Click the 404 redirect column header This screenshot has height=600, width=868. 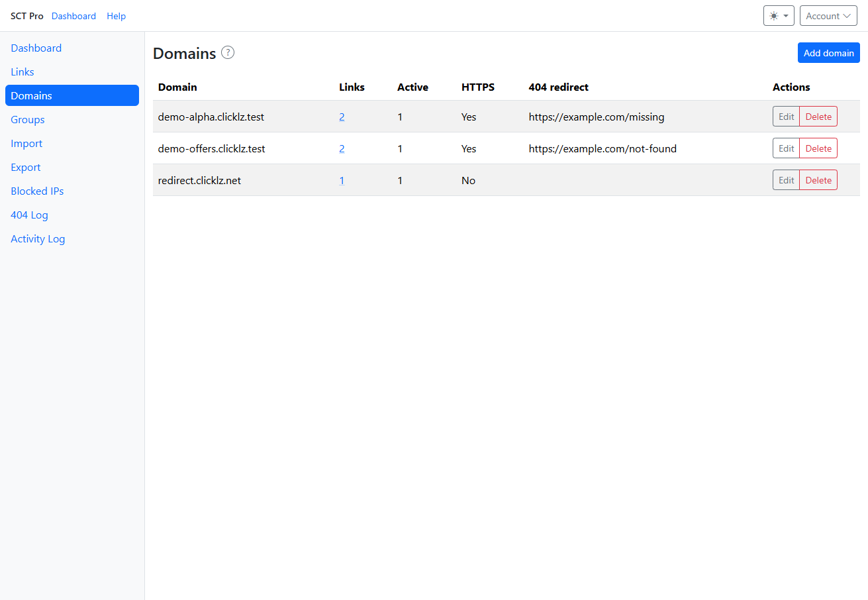click(558, 87)
